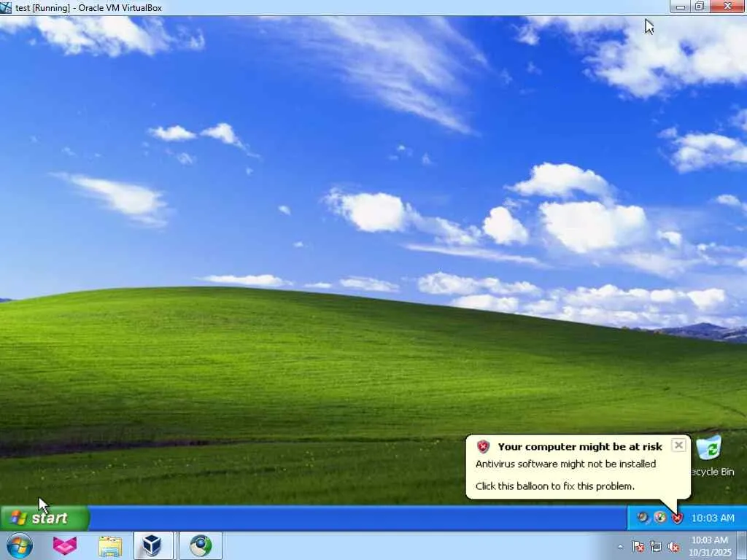Click 'Click this balloon to fix this problem.'
Screen dimensions: 747x560
[555, 486]
